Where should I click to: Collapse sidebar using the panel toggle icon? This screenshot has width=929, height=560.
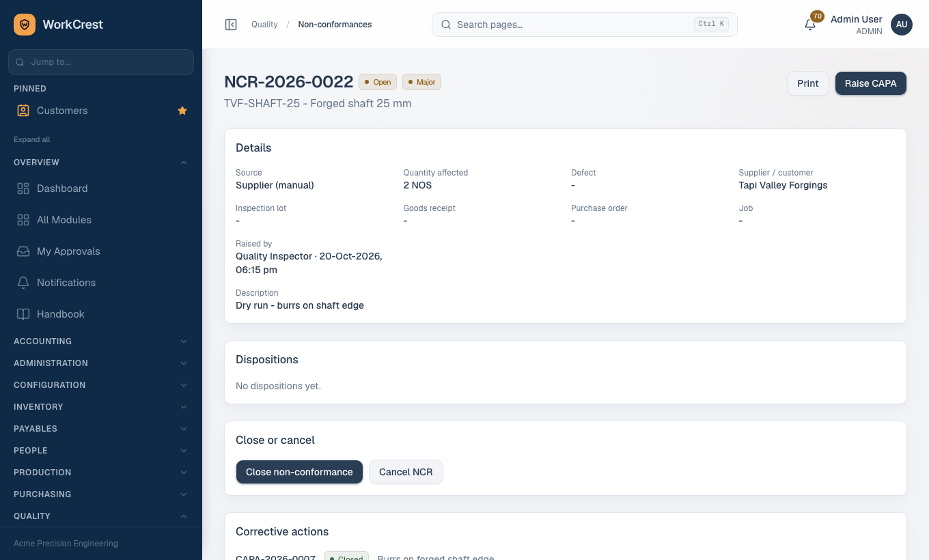pyautogui.click(x=231, y=25)
